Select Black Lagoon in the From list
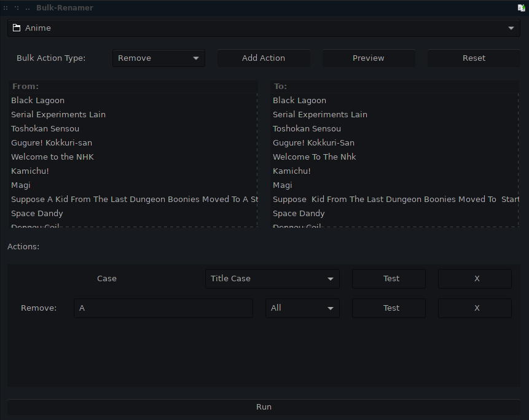The width and height of the screenshot is (529, 420). tap(133, 101)
